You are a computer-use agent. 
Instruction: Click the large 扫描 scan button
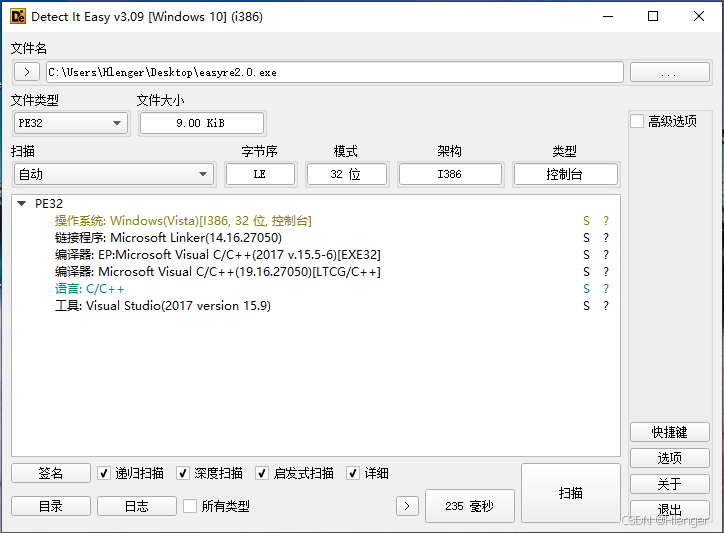(571, 493)
